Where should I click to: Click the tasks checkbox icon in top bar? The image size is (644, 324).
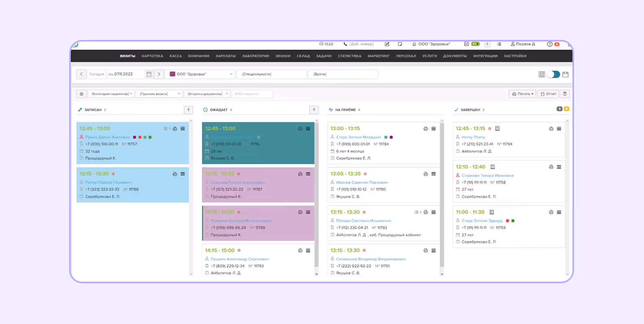tap(466, 44)
